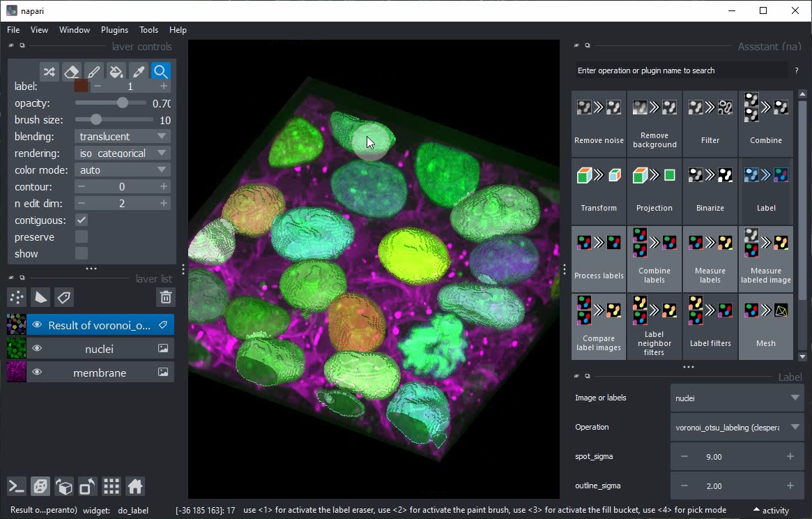Open the Image or labels dropdown

tap(737, 398)
